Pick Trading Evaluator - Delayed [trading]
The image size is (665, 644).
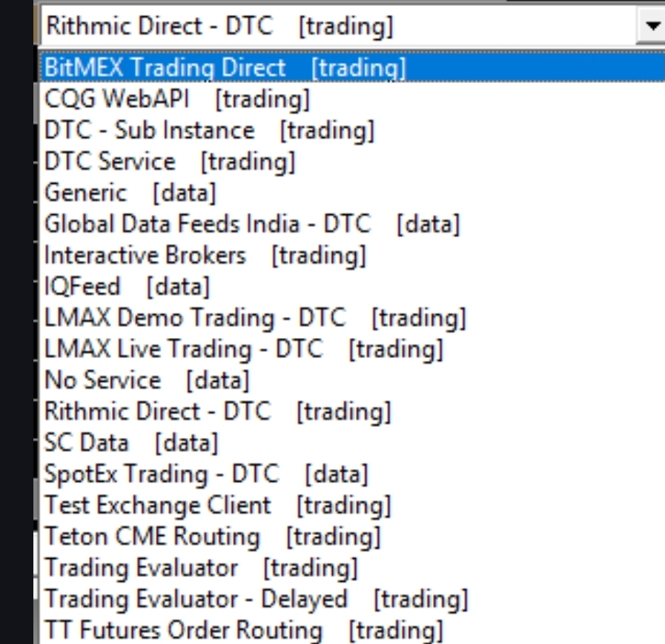[x=352, y=599]
